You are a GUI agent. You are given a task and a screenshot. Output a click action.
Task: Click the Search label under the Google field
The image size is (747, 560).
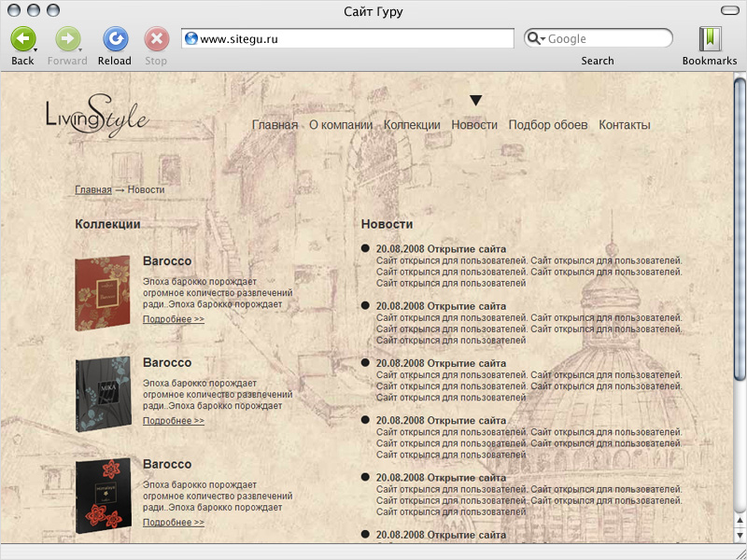pyautogui.click(x=597, y=61)
